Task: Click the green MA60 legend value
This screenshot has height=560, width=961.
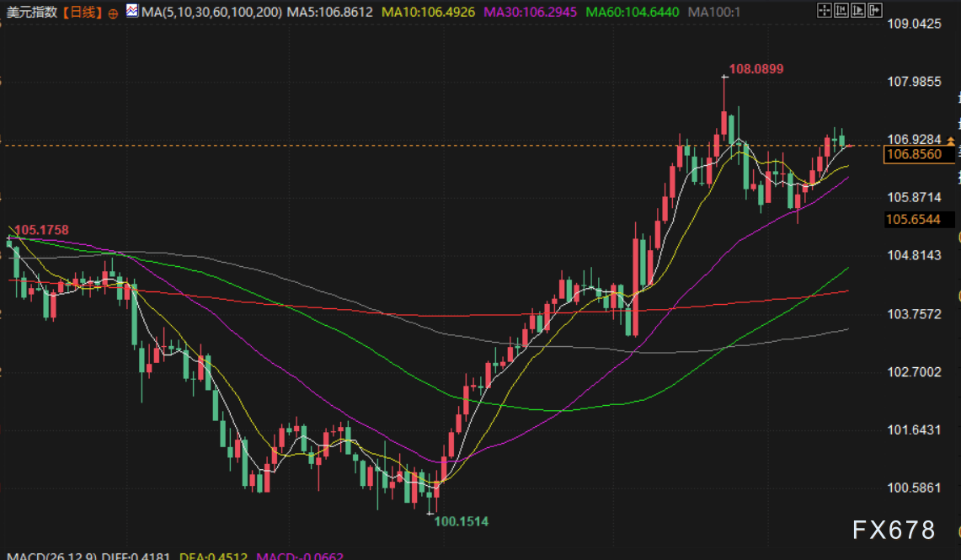Action: coord(633,13)
